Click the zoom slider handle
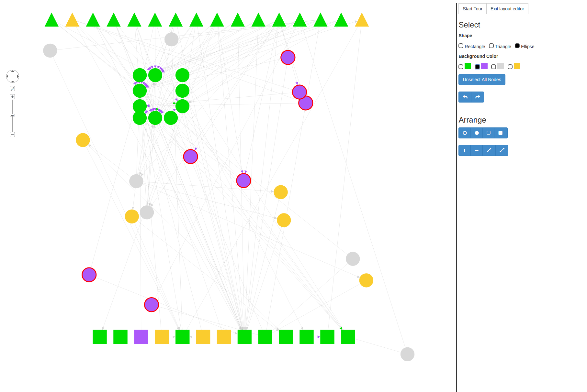 (x=12, y=115)
